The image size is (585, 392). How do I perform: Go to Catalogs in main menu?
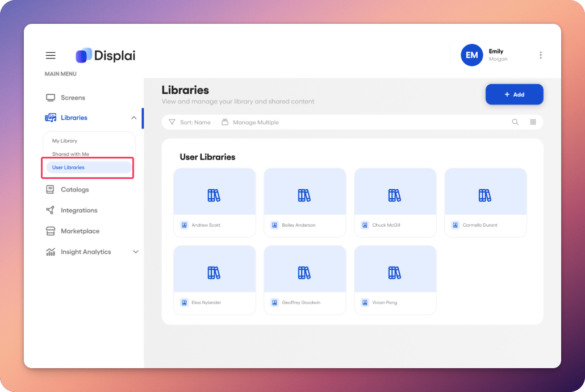(x=74, y=189)
